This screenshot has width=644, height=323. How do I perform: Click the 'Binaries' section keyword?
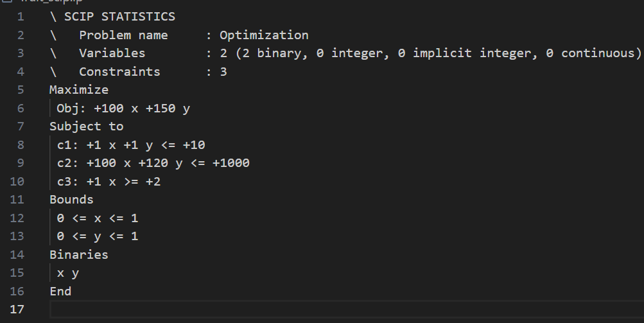[79, 255]
